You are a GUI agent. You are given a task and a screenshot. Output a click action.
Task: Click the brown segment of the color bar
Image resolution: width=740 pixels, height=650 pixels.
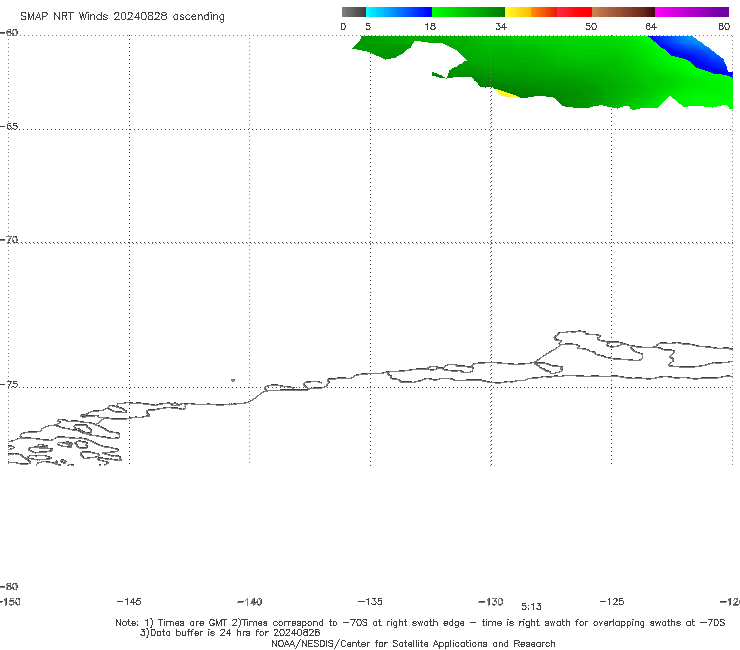623,12
